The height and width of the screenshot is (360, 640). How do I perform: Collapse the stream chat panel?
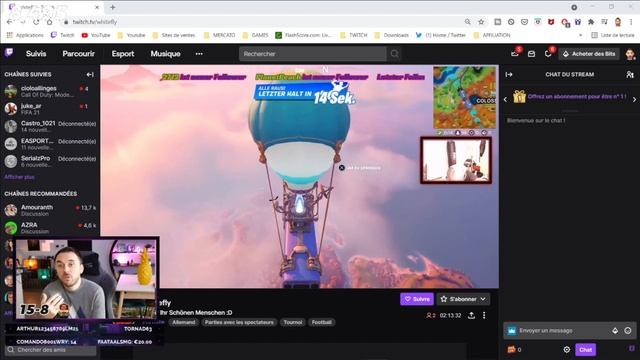509,74
